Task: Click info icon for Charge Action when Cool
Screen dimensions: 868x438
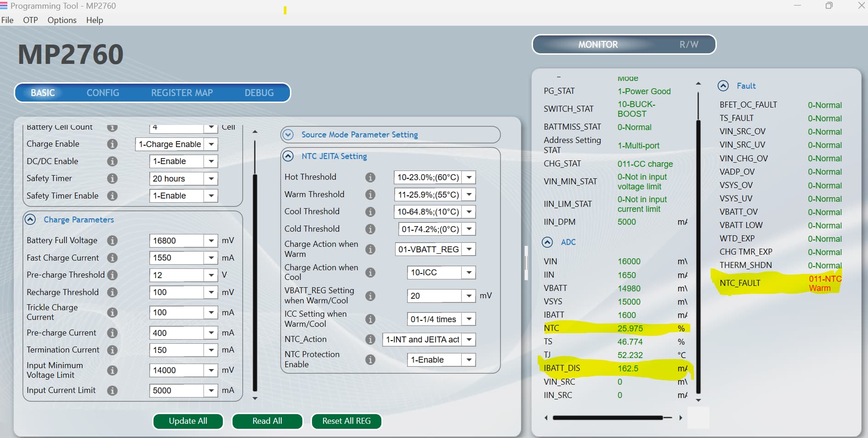Action: click(370, 273)
